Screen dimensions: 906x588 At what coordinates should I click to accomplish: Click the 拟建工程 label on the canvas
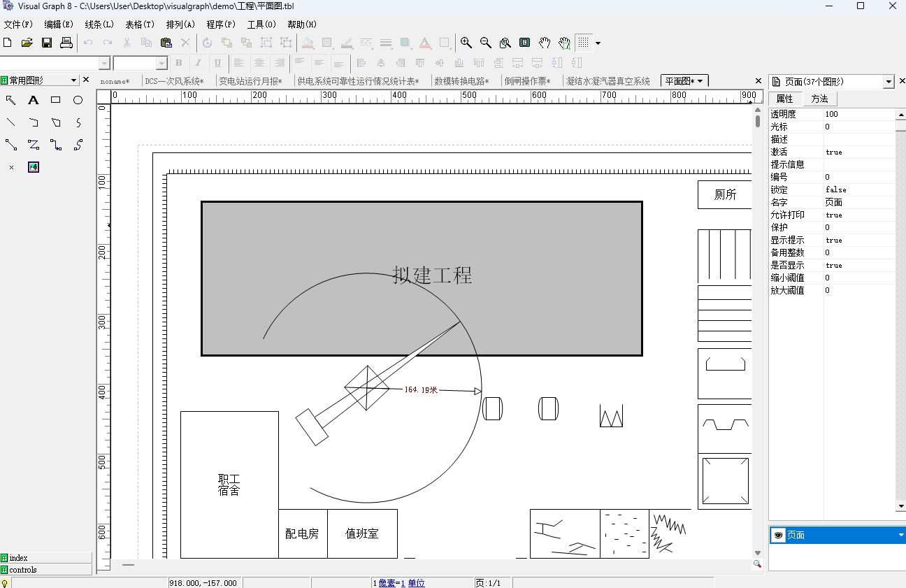(432, 275)
